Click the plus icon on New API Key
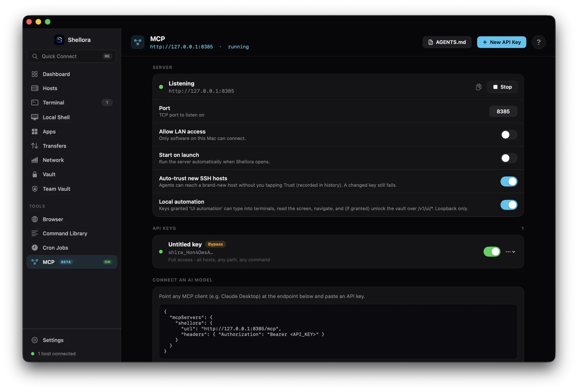 click(x=485, y=42)
